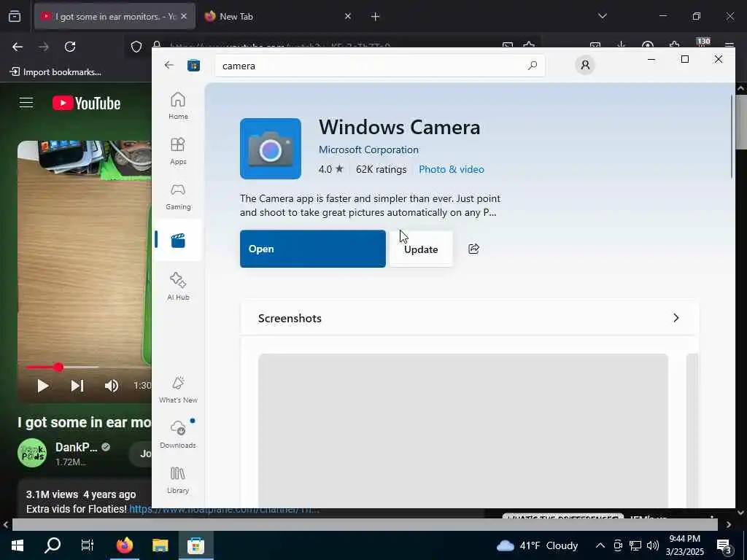Screen dimensions: 747x560
Task: Open Library in Store sidebar
Action: tap(178, 480)
